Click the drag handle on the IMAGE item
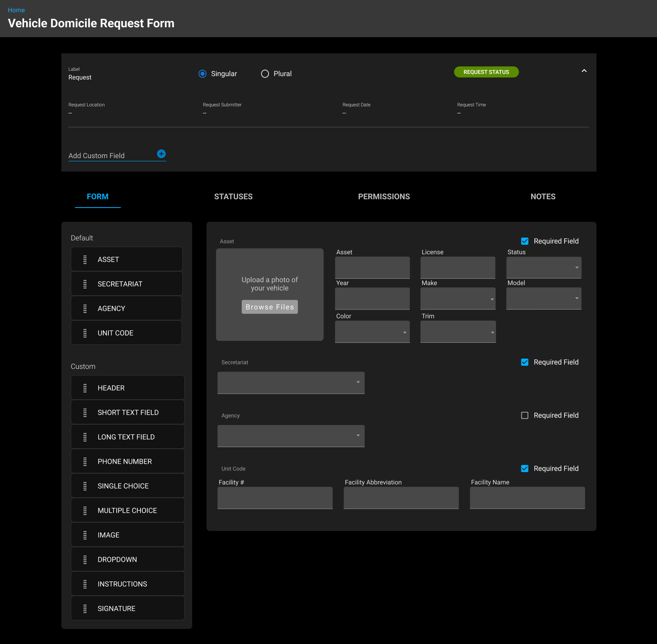This screenshot has height=644, width=657. 85,535
